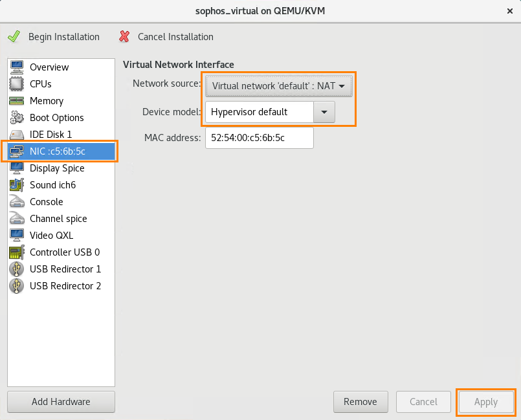Click the Video QXL display icon
521x420 pixels.
click(17, 235)
